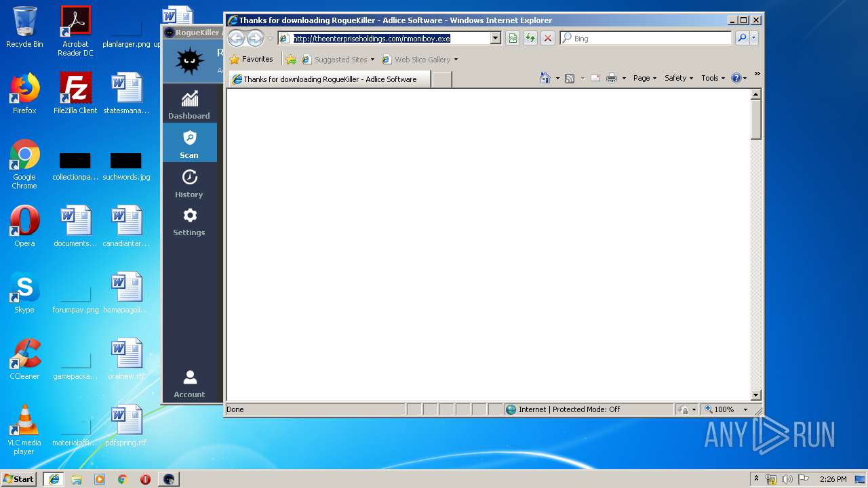868x488 pixels.
Task: Go back in Internet Explorer
Action: [x=236, y=38]
